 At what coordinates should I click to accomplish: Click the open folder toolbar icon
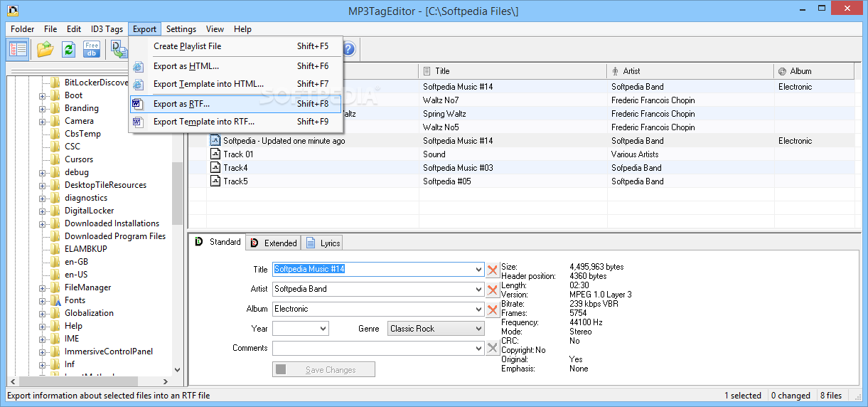45,49
